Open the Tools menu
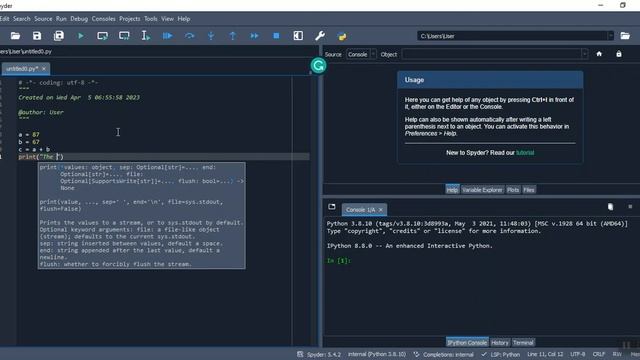Screen dimensions: 640x360 point(151,19)
